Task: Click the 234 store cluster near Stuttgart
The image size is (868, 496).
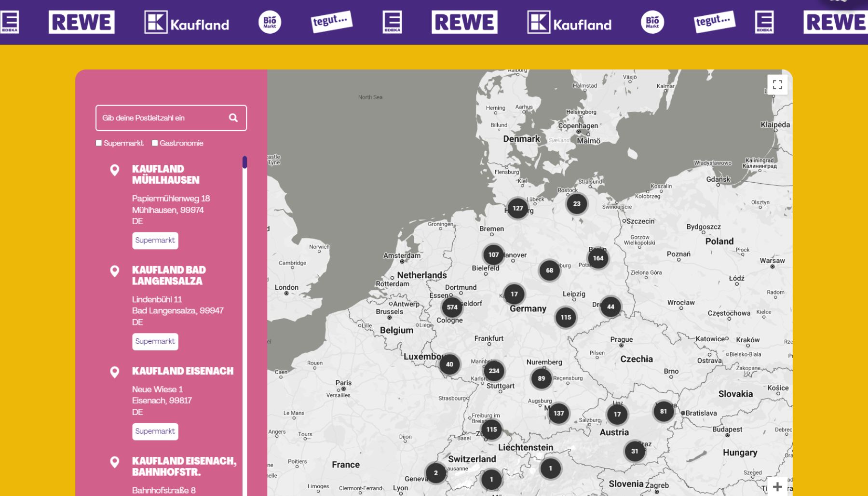Action: click(x=494, y=371)
